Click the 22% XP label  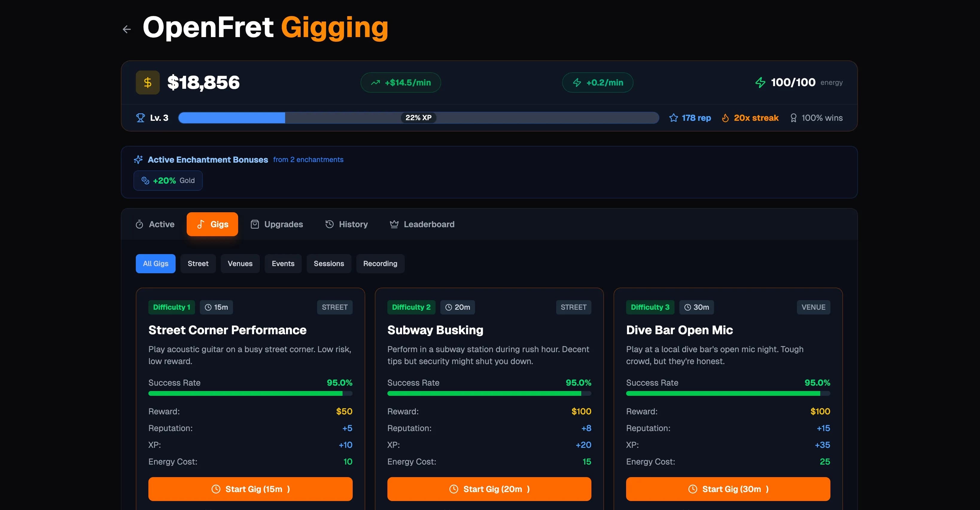tap(419, 118)
